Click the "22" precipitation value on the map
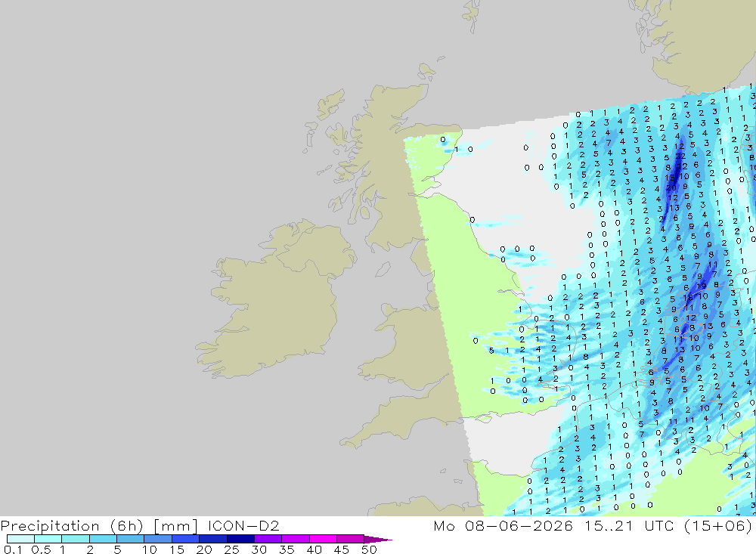This screenshot has height=554, width=756. click(681, 156)
